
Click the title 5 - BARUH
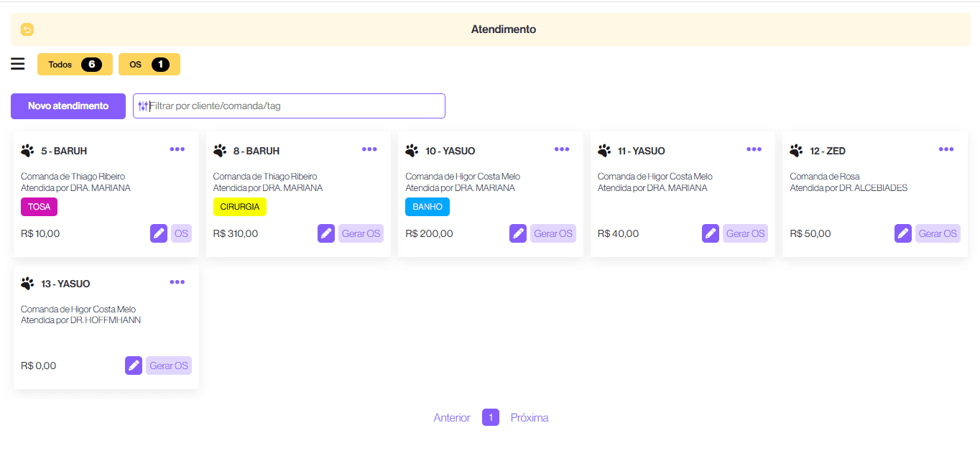(x=64, y=151)
